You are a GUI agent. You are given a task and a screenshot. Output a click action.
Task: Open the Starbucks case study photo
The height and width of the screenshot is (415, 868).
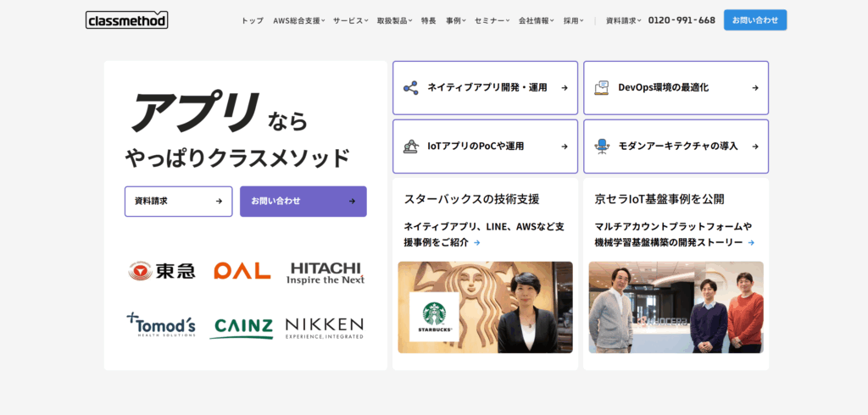click(486, 307)
